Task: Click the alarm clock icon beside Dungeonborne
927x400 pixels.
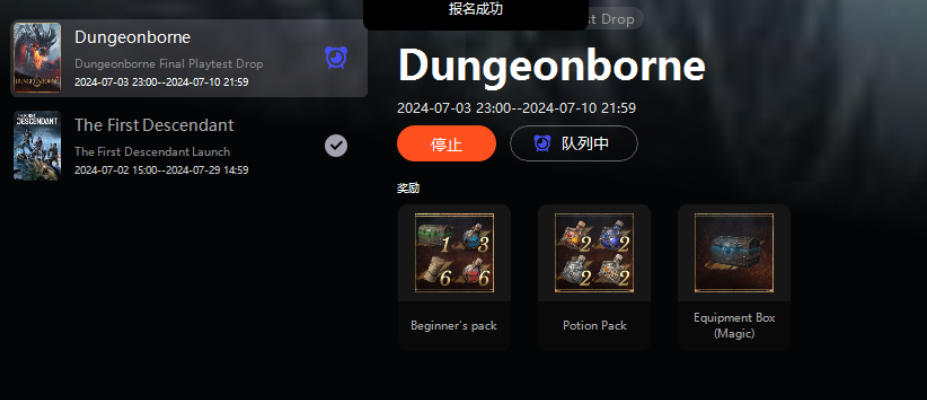Action: click(336, 58)
